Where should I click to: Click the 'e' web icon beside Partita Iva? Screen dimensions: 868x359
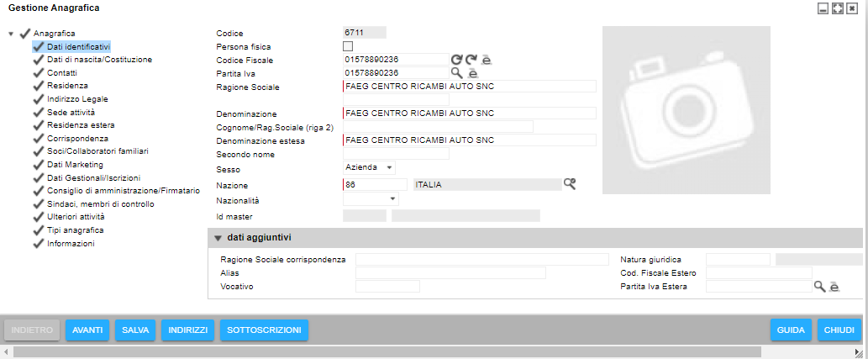pyautogui.click(x=472, y=74)
